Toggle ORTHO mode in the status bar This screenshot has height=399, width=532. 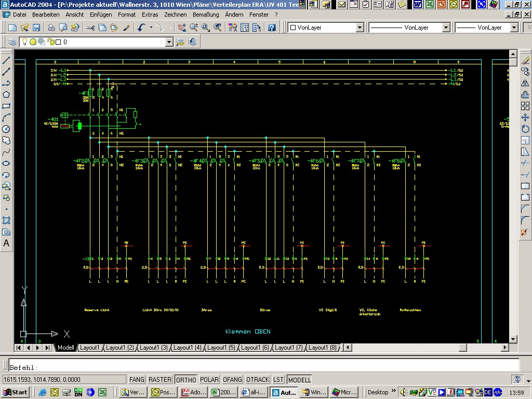coord(186,379)
